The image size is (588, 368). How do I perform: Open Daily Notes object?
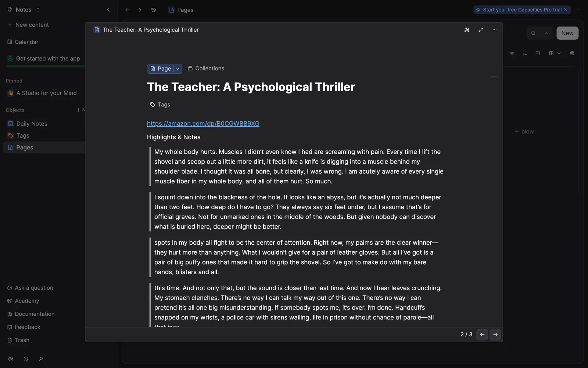click(28, 124)
